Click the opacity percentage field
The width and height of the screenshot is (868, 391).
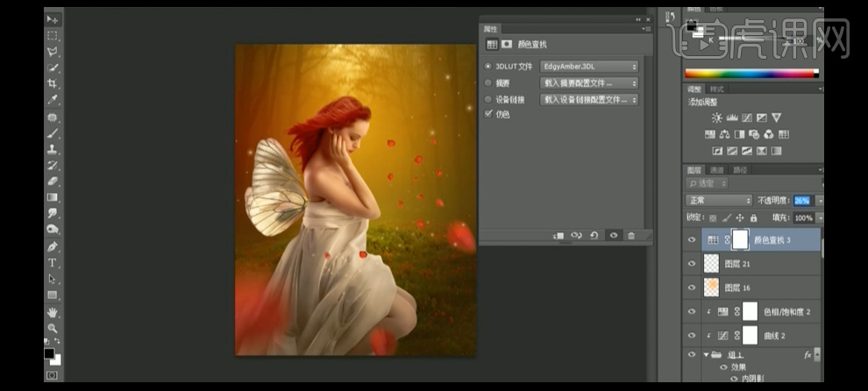802,201
